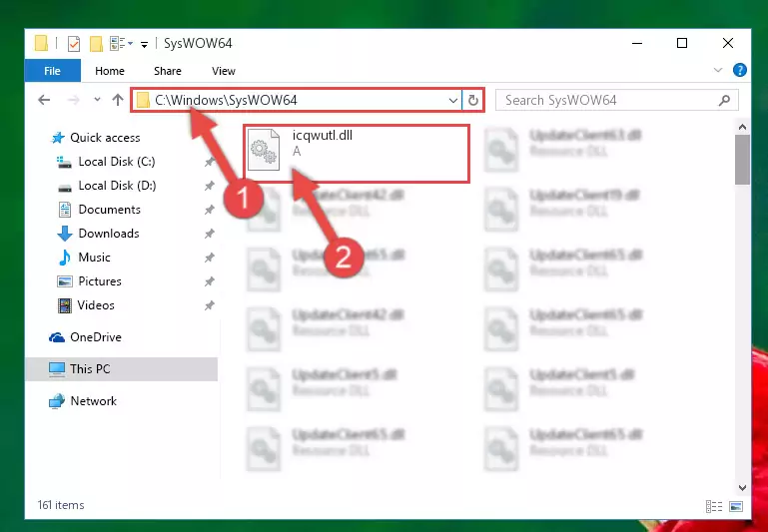Refresh the SysWOW64 folder
This screenshot has height=532, width=768.
click(x=472, y=101)
